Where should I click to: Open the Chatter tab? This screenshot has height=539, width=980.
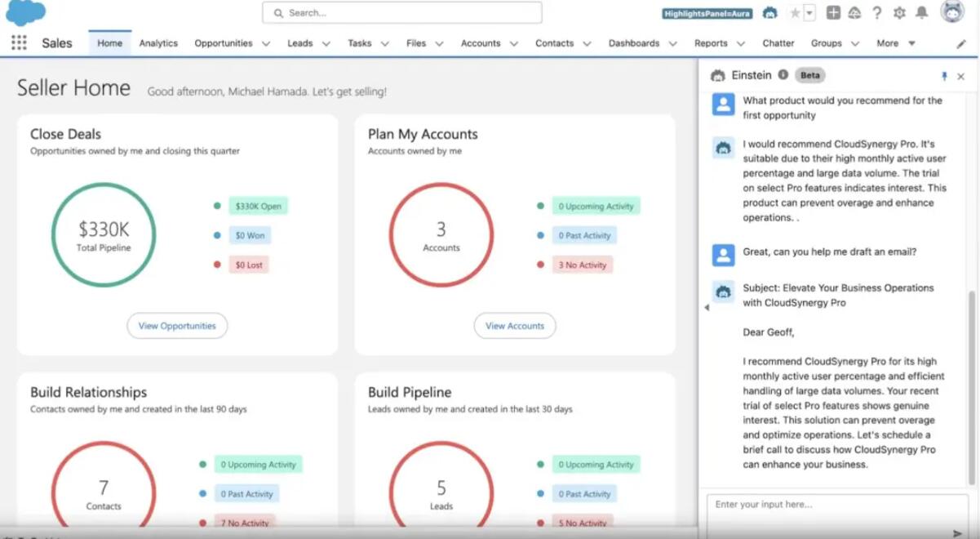pos(778,44)
